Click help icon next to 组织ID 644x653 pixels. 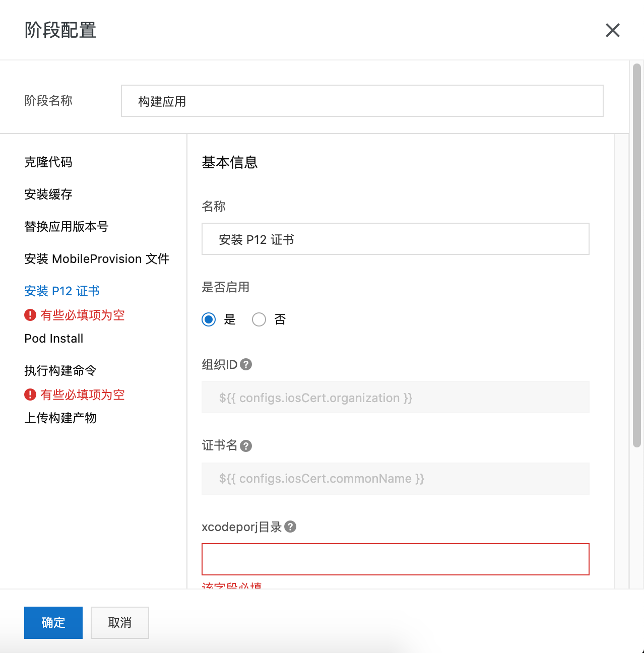pyautogui.click(x=246, y=364)
